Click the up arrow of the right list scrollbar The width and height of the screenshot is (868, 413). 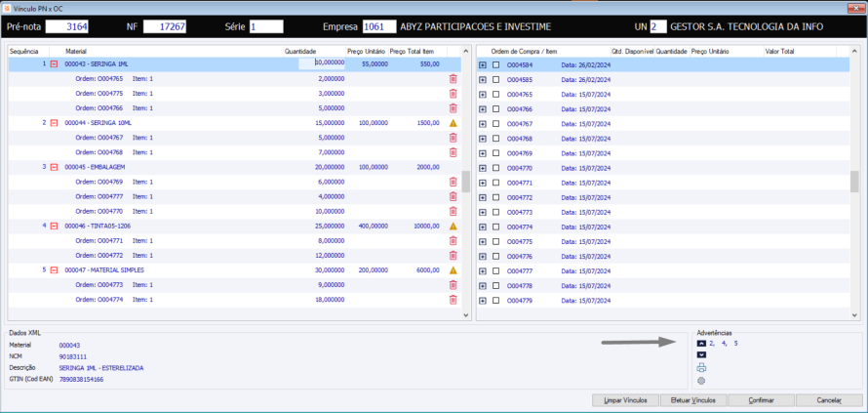point(855,51)
